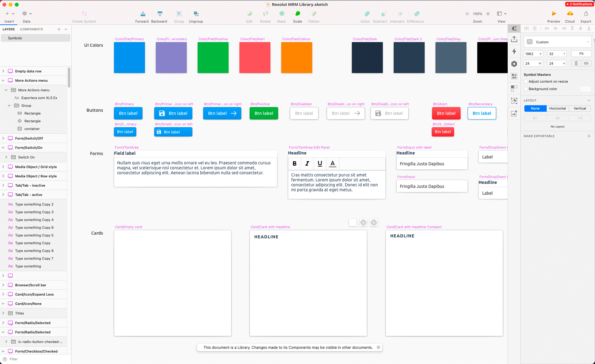This screenshot has width=595, height=364.
Task: Zoom out with the minus icon
Action: pyautogui.click(x=467, y=14)
